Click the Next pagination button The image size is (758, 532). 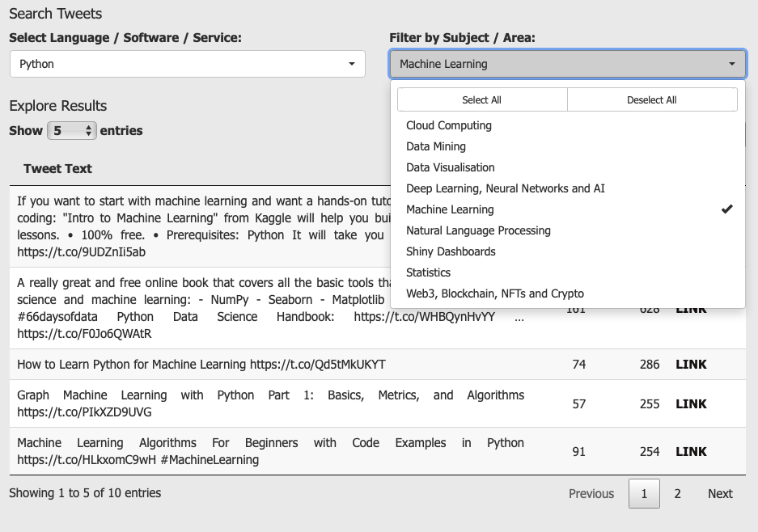719,493
